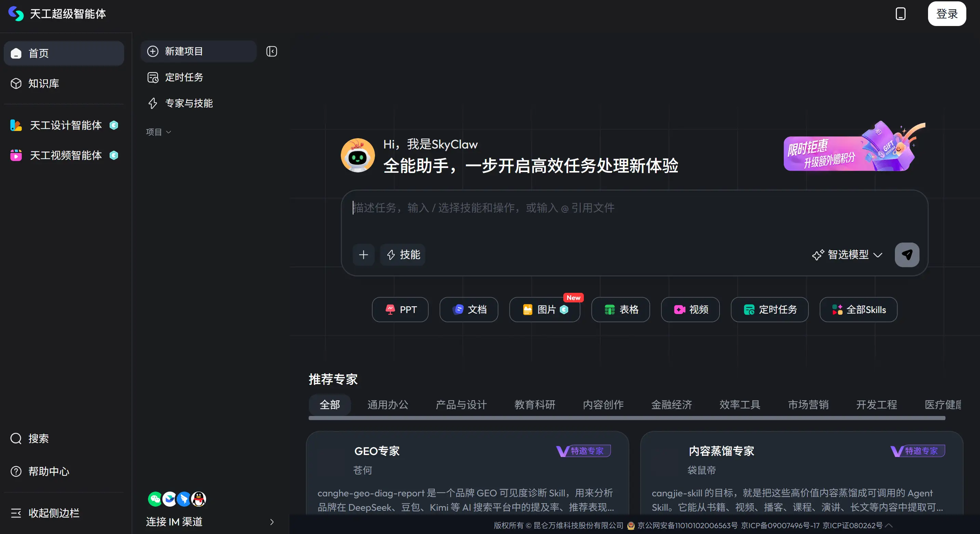The height and width of the screenshot is (534, 980).
Task: Switch to 市场营销 tab
Action: [x=808, y=405]
